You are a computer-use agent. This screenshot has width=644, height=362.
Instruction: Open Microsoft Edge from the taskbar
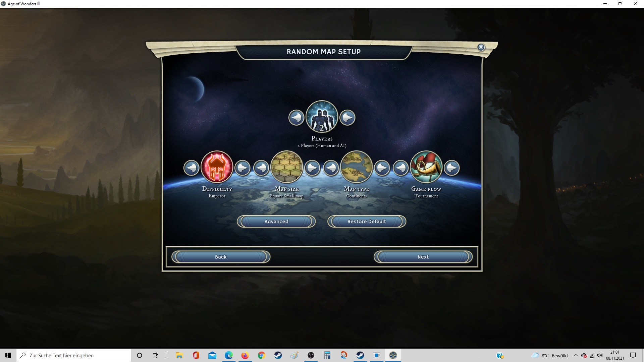(x=228, y=355)
